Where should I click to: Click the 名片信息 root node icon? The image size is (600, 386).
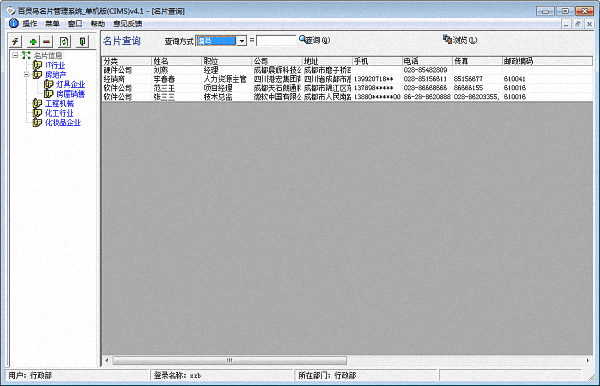click(x=26, y=55)
